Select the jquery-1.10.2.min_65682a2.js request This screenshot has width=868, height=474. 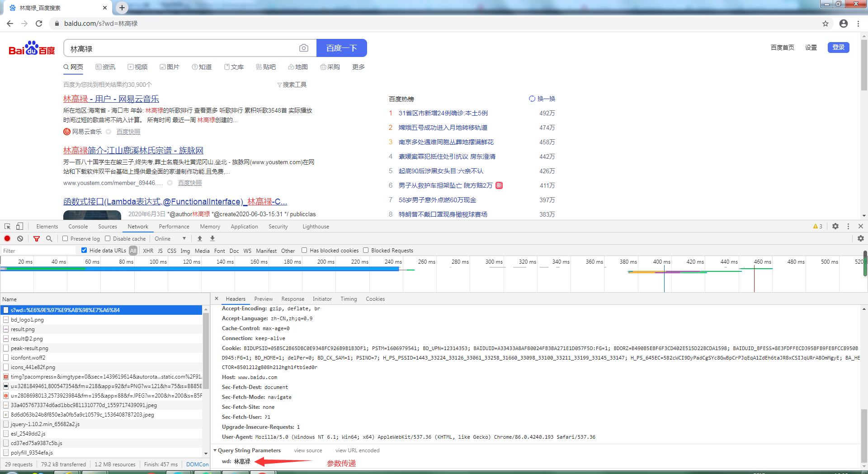102,424
